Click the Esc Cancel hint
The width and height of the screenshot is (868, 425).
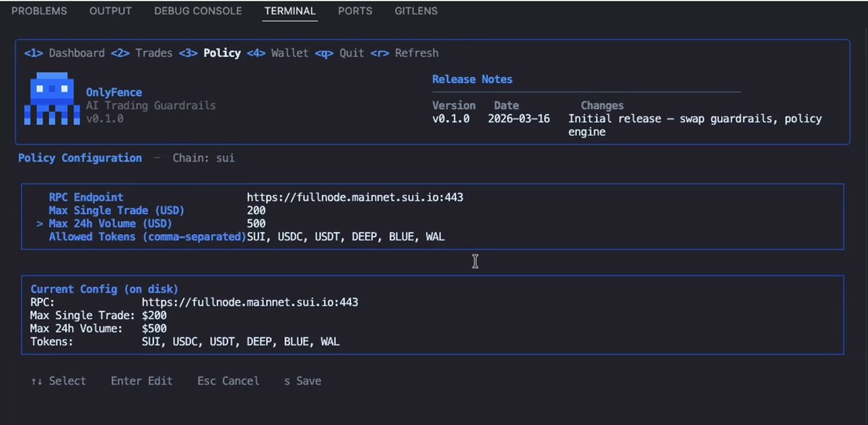[229, 381]
